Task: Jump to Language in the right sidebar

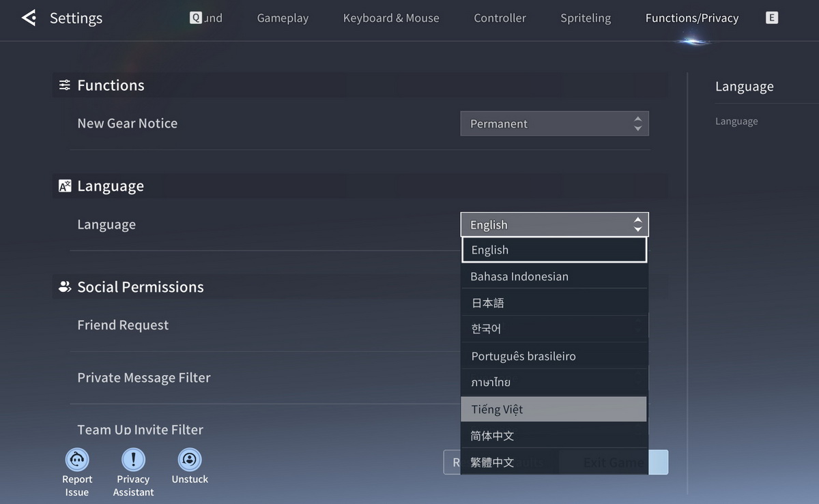Action: (x=736, y=121)
